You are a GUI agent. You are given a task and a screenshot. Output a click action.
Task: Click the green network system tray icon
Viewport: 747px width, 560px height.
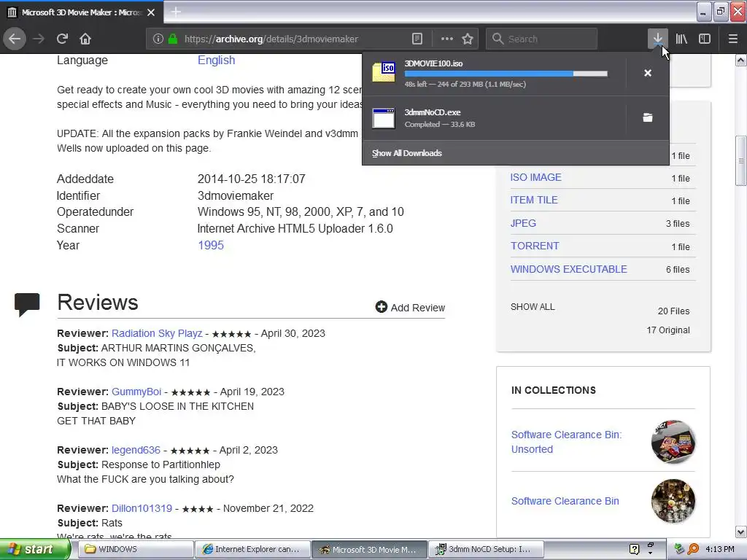(x=680, y=549)
